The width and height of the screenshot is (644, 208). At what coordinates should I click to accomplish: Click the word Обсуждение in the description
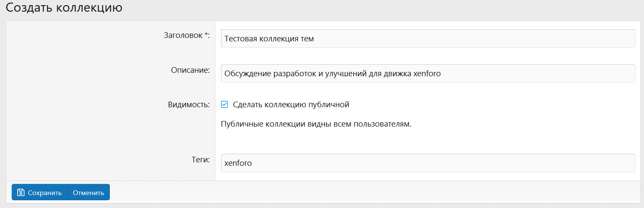click(248, 74)
